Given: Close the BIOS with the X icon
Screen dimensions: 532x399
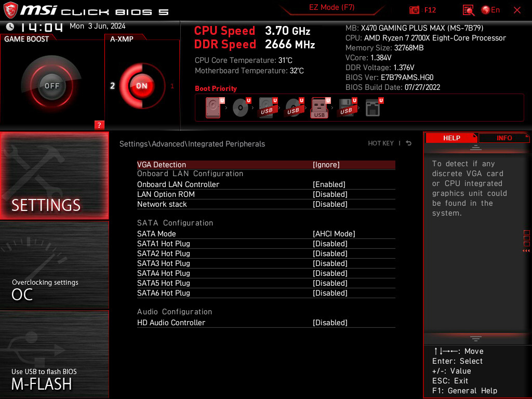Looking at the screenshot, I should 517,10.
